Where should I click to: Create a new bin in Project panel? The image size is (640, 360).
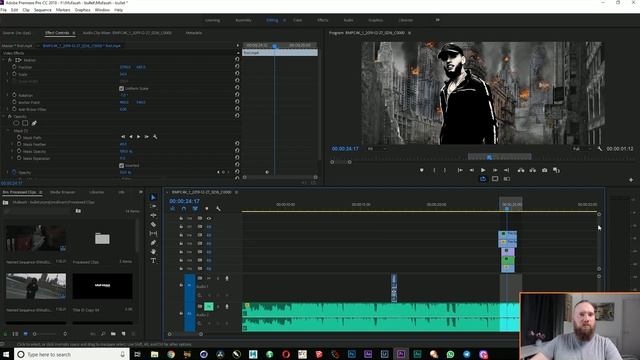point(113,334)
